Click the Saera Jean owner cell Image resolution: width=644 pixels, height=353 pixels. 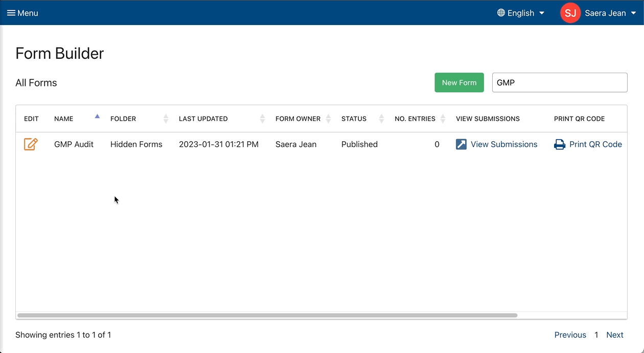tap(296, 144)
